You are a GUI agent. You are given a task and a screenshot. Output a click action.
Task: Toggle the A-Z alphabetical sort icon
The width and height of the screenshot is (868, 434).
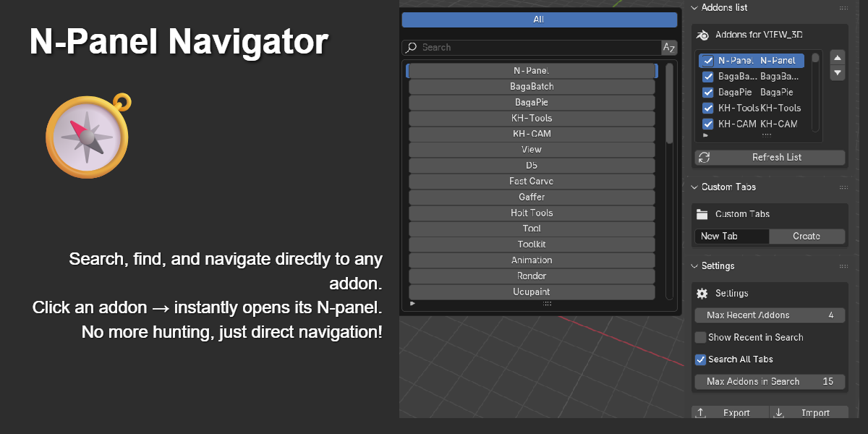click(x=669, y=48)
